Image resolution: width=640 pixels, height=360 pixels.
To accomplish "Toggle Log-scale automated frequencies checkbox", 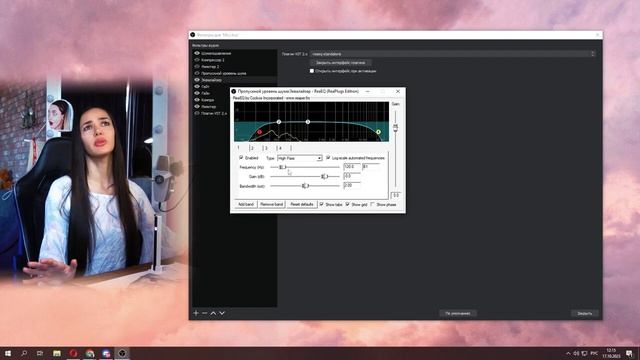I will (x=328, y=158).
